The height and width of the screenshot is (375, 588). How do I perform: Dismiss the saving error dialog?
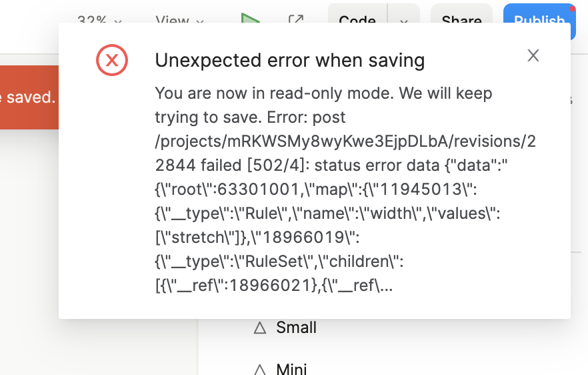(533, 56)
